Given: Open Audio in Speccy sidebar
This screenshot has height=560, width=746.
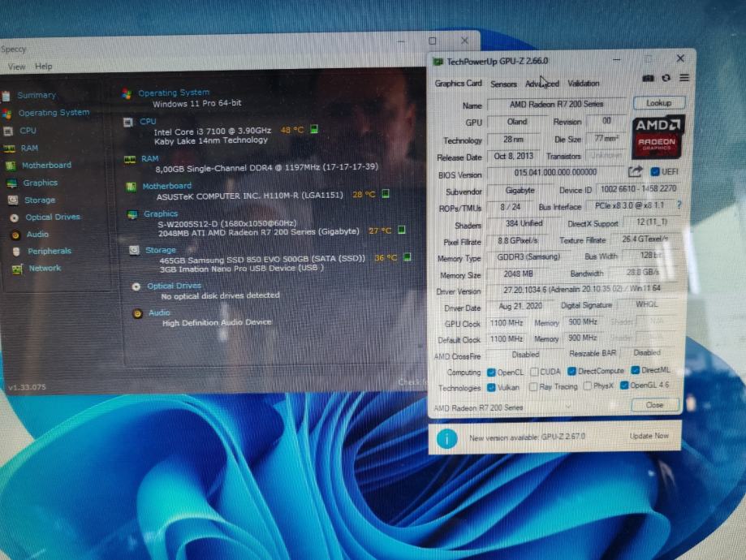Looking at the screenshot, I should coord(37,234).
